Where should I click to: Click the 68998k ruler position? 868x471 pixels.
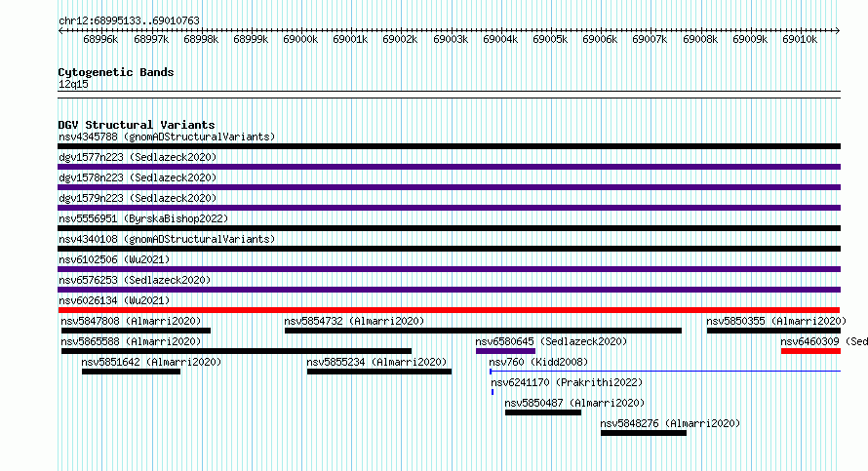201,39
